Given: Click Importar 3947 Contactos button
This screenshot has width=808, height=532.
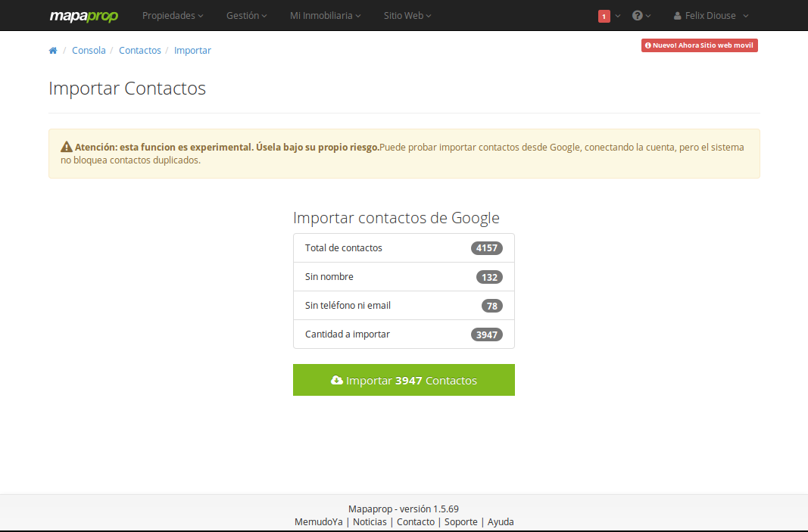Looking at the screenshot, I should tap(404, 380).
